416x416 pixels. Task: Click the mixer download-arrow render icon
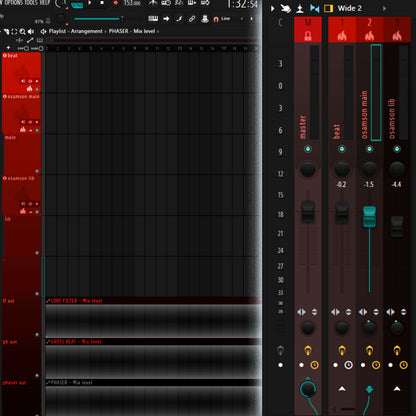point(300,9)
